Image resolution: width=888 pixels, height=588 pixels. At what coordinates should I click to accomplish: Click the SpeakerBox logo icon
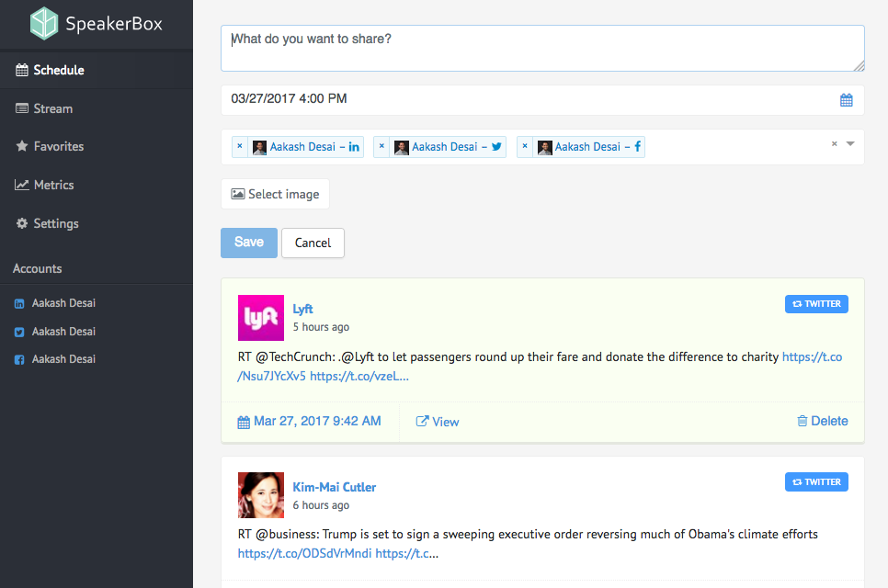pyautogui.click(x=43, y=23)
